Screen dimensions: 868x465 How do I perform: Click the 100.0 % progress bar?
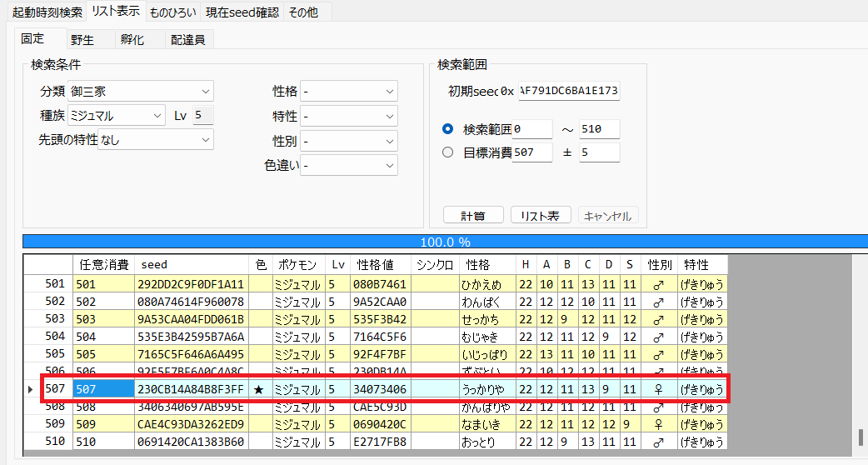(445, 242)
